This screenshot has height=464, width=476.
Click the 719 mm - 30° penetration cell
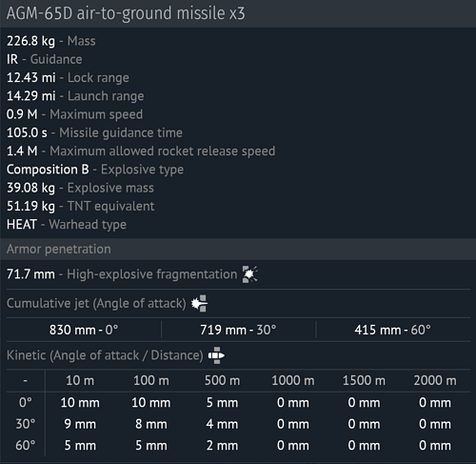pos(238,330)
